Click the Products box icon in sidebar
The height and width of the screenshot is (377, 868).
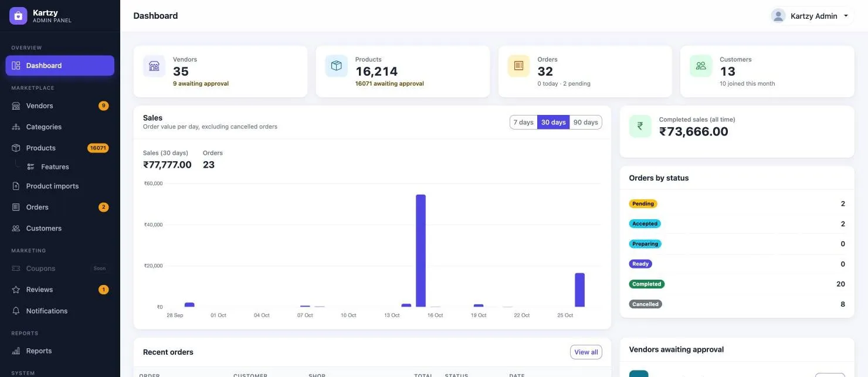click(x=16, y=148)
